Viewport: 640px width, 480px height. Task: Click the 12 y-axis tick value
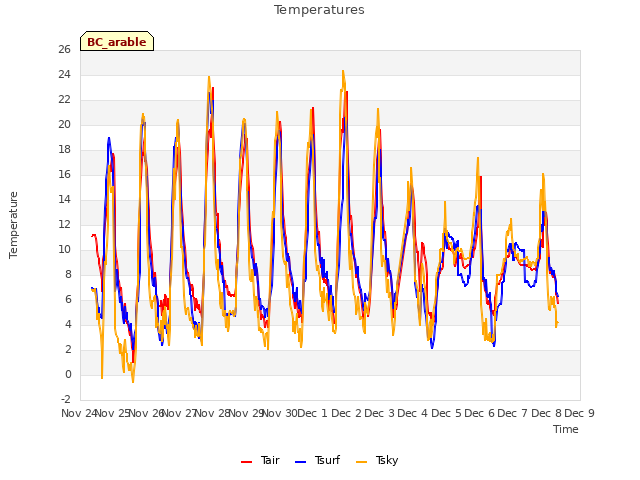(x=64, y=224)
